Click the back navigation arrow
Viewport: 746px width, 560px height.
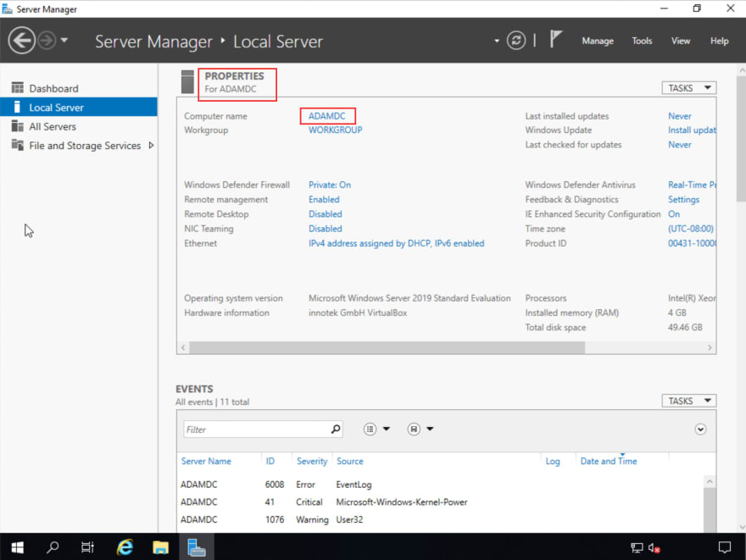[x=21, y=41]
